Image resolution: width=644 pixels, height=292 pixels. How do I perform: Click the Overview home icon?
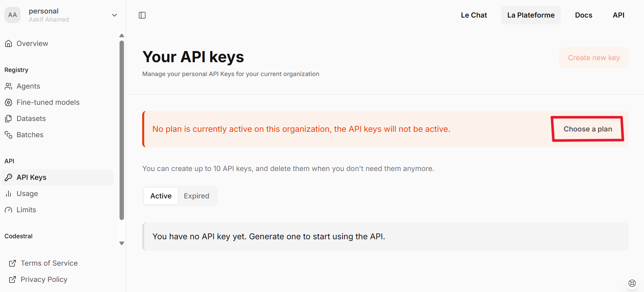coord(8,44)
